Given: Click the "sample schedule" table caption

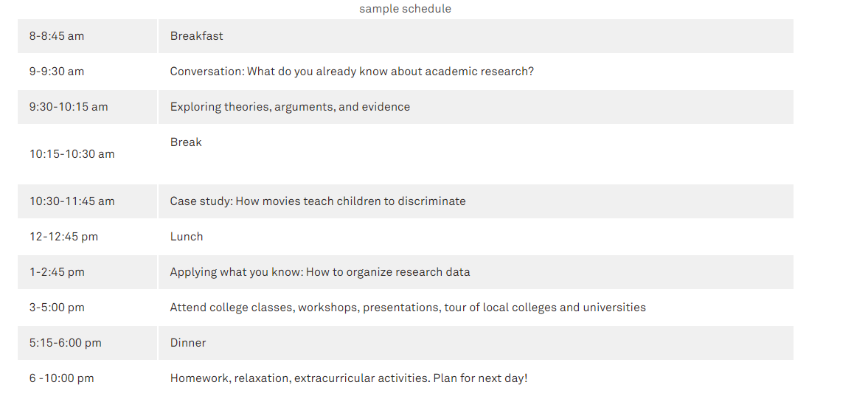Looking at the screenshot, I should point(405,9).
